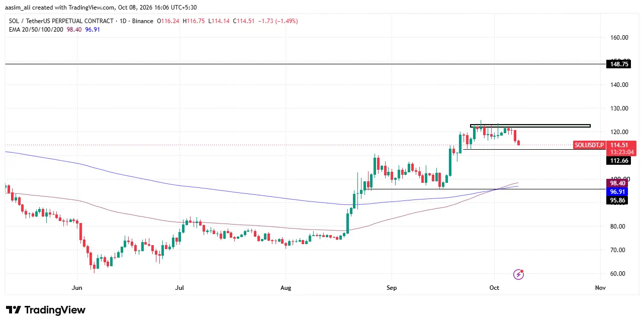Viewport: 644px width, 325px height.
Task: Click the Aug label on time axis
Action: [x=286, y=288]
